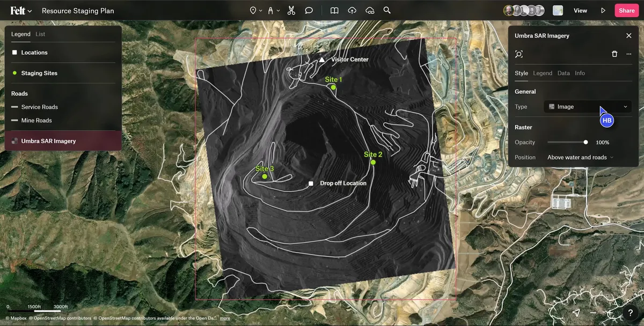Switch to the Info tab
Screen dimensions: 644x326
580,73
